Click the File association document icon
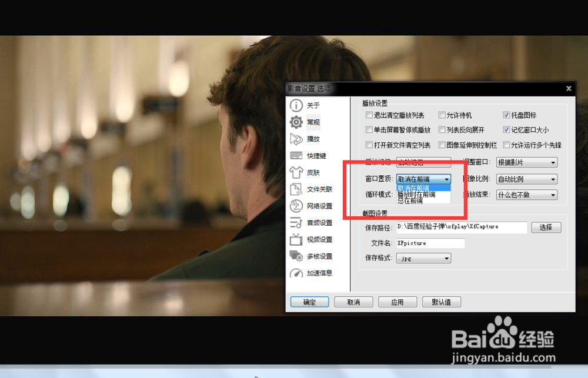This screenshot has width=588, height=378. tap(296, 189)
